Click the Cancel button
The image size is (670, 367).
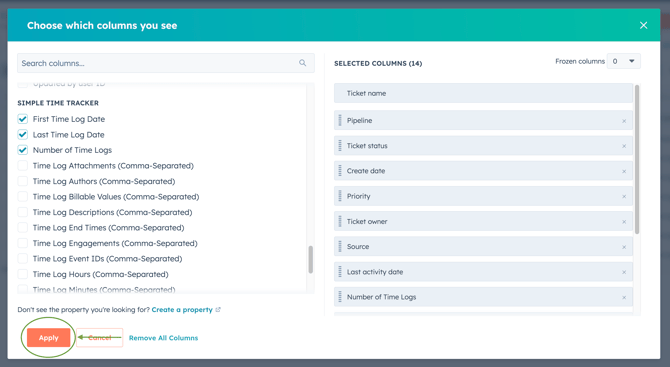[100, 338]
